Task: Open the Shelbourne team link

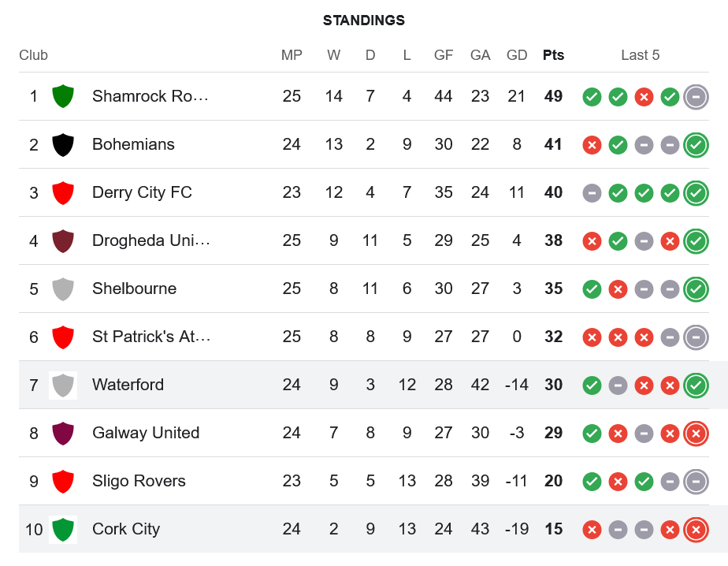Action: click(x=134, y=289)
